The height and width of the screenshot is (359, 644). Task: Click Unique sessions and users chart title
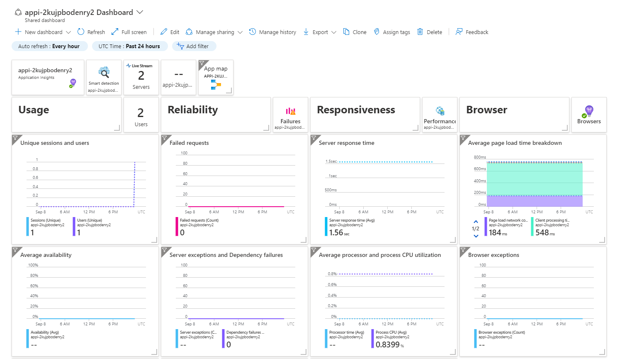click(x=55, y=143)
